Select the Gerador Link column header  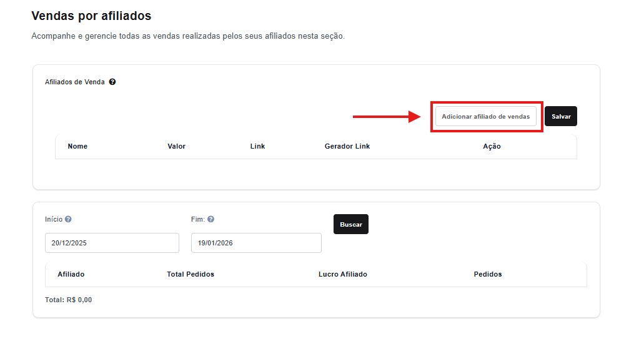click(x=347, y=146)
